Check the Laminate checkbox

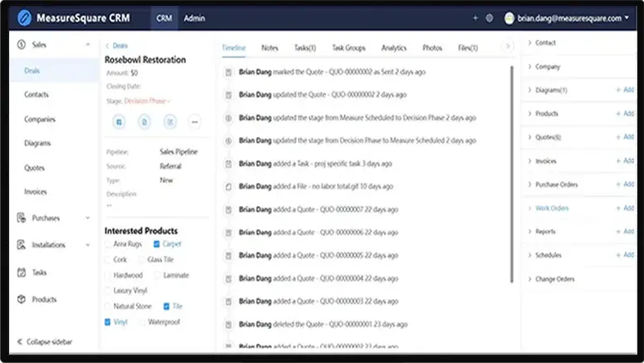pos(157,276)
